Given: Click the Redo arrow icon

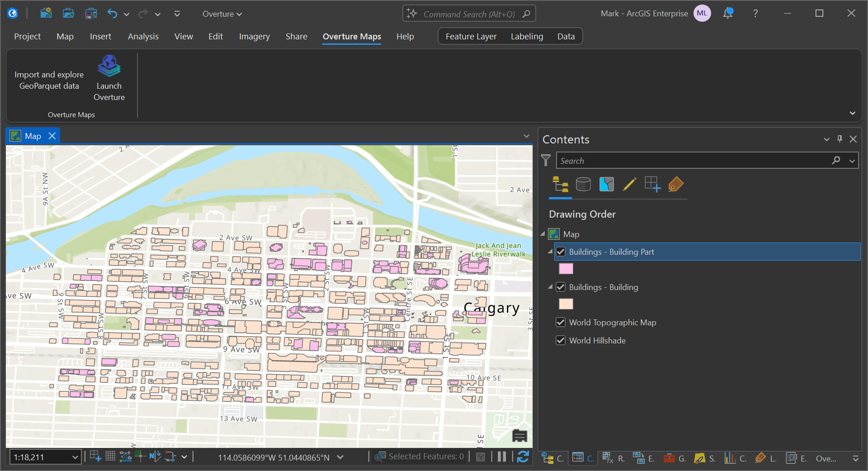Looking at the screenshot, I should point(143,14).
